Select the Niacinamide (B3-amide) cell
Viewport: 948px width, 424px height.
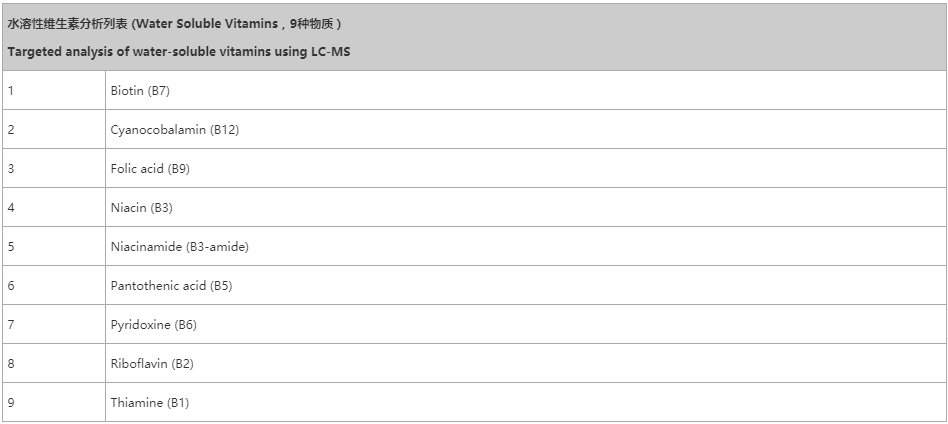coord(180,247)
